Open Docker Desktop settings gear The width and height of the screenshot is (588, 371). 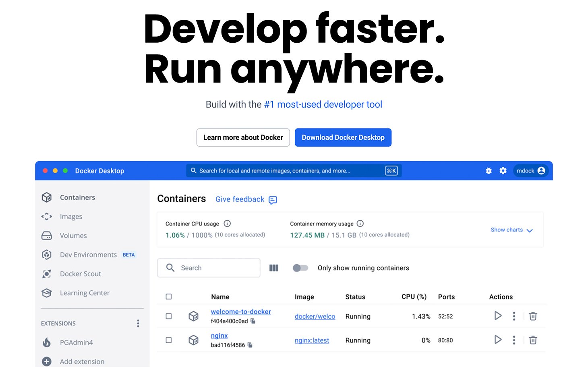pyautogui.click(x=503, y=170)
